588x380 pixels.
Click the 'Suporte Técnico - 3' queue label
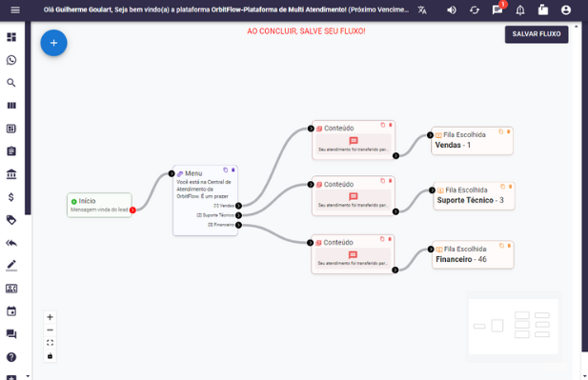coord(470,200)
